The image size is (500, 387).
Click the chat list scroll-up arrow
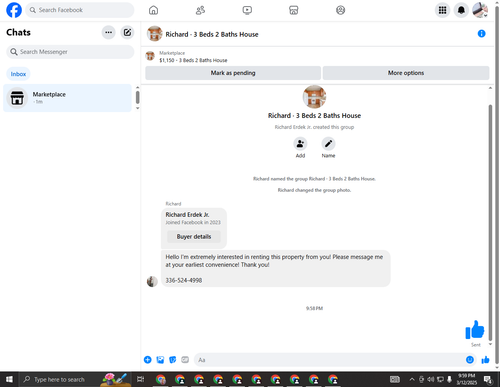(x=137, y=87)
